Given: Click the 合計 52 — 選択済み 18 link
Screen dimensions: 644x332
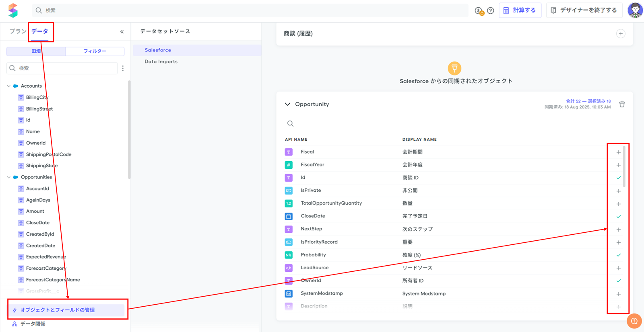Looking at the screenshot, I should [588, 101].
